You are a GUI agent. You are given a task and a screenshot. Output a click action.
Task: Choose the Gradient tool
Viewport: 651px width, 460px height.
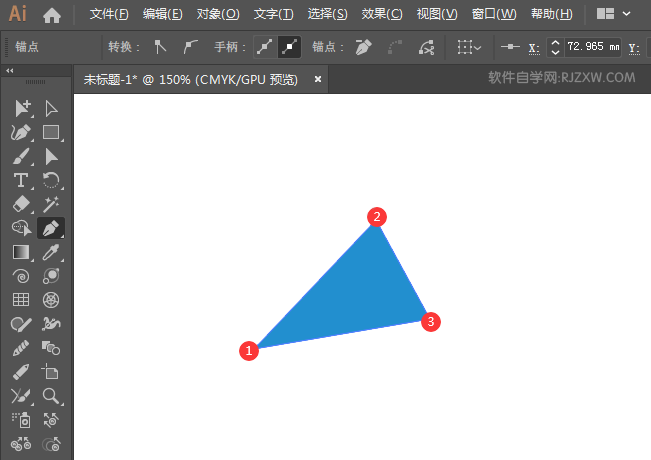21,252
